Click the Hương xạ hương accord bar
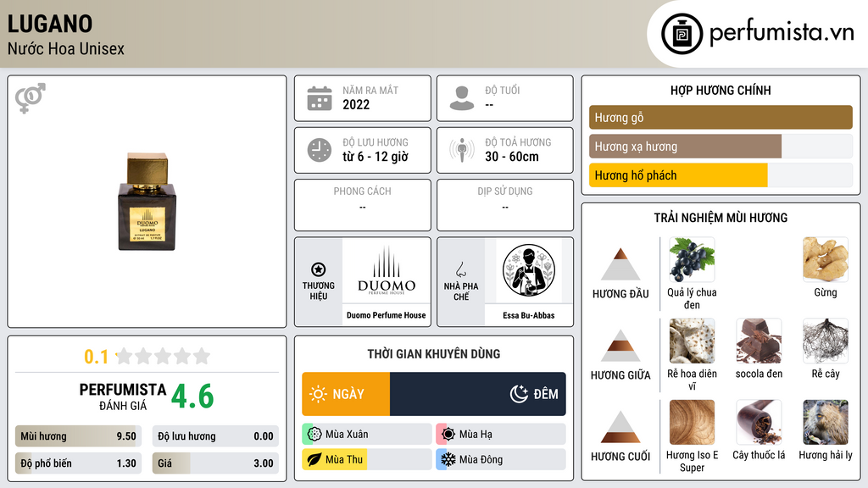The image size is (868, 488). coord(721,147)
